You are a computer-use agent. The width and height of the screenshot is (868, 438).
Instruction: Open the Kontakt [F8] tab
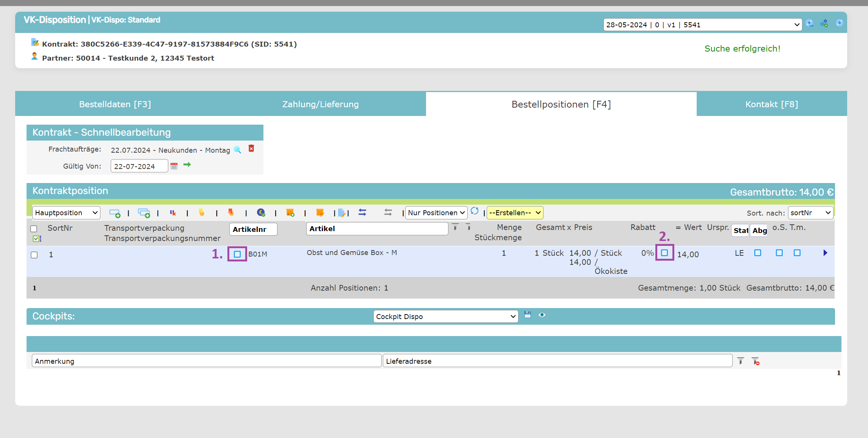click(771, 104)
